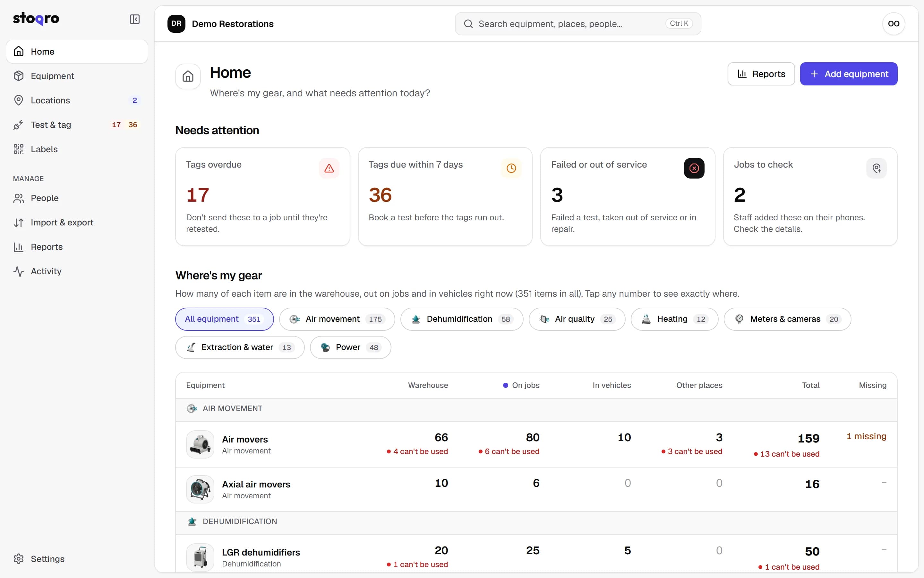Filter by Extraction & water category
Screen dimensions: 924x578
(240, 347)
